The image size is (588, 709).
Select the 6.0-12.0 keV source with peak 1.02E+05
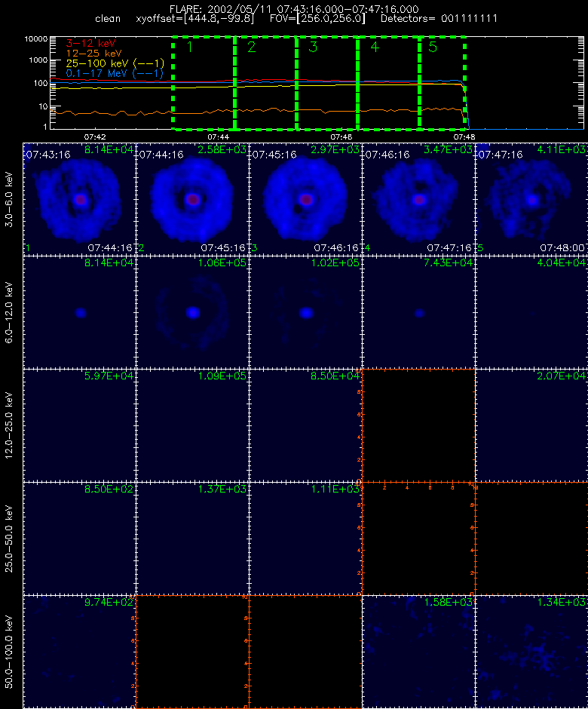[x=306, y=312]
